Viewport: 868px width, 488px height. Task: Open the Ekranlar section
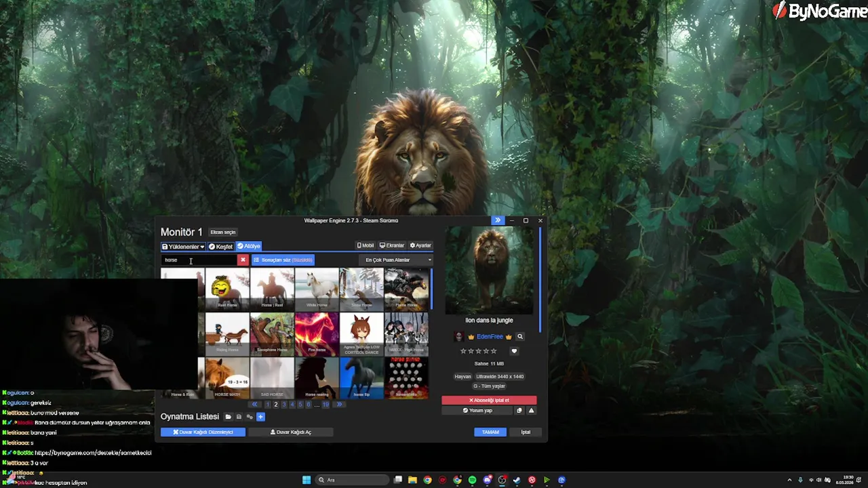pos(392,245)
